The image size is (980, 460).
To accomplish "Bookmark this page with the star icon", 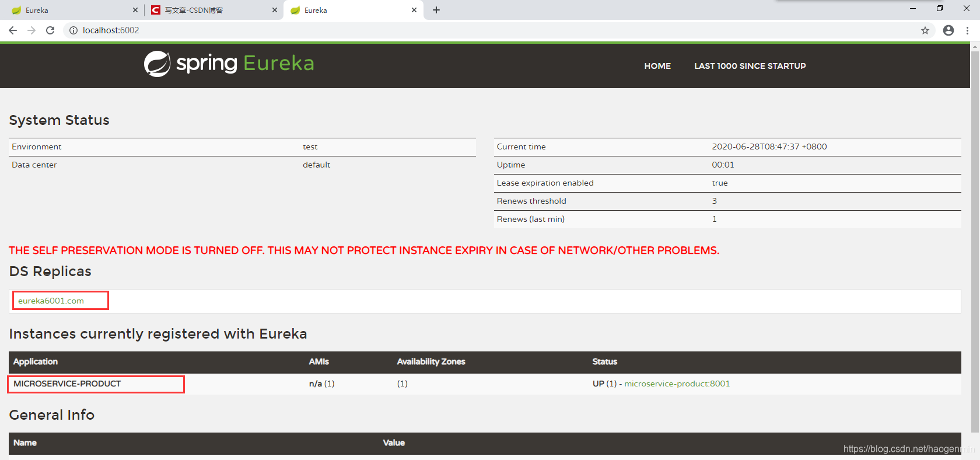I will (925, 30).
